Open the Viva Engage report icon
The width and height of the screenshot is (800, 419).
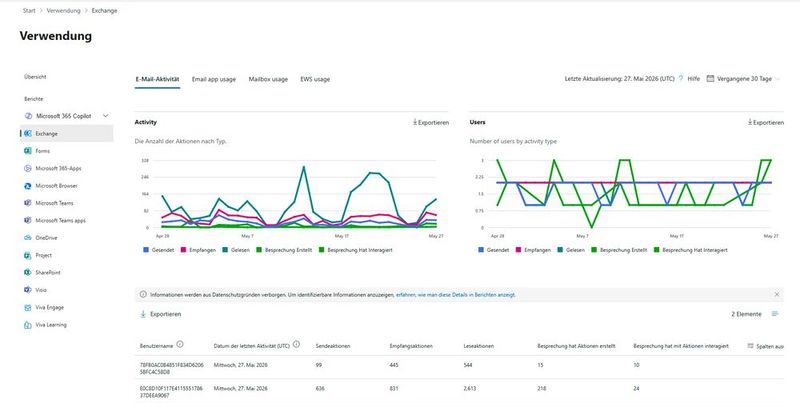click(x=28, y=308)
